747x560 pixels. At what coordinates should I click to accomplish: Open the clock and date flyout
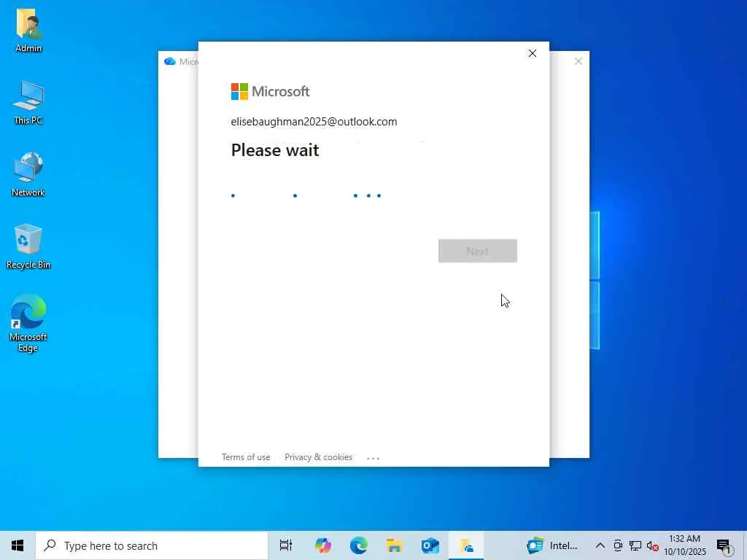pyautogui.click(x=685, y=545)
